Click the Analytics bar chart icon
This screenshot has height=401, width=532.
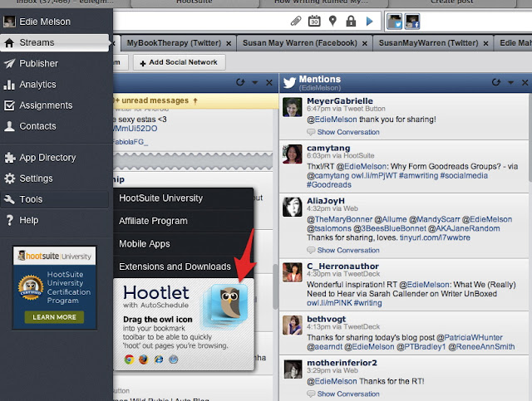[x=9, y=85]
